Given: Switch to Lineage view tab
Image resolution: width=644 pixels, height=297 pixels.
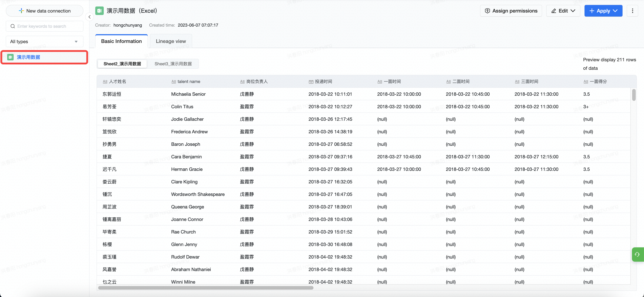Looking at the screenshot, I should pos(171,41).
